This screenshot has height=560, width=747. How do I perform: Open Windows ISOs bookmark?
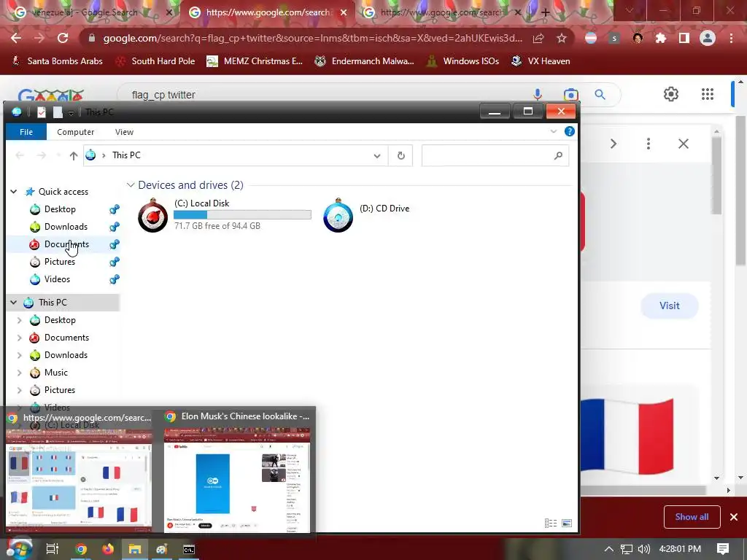[462, 61]
